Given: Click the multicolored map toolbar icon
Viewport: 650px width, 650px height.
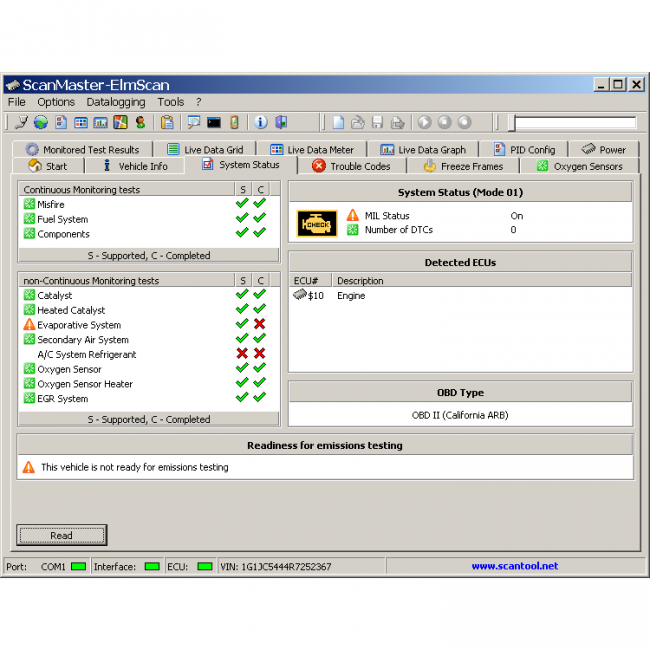Looking at the screenshot, I should click(x=120, y=122).
